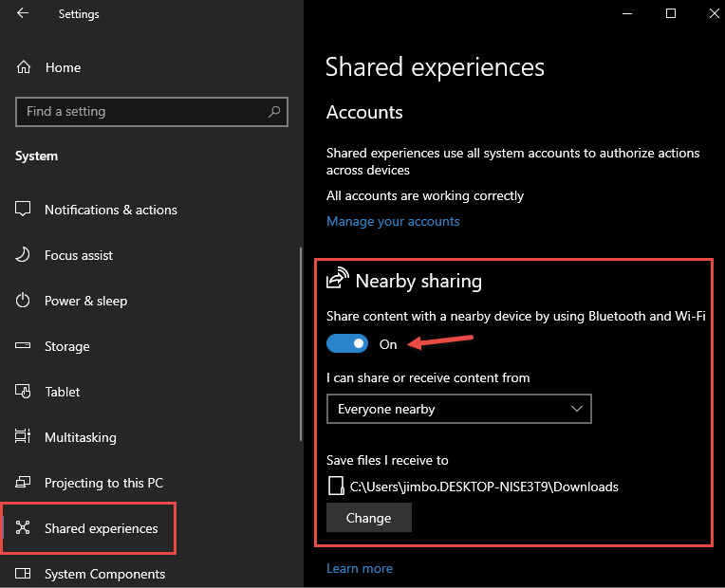
Task: Click the Shared experiences cross icon
Action: pyautogui.click(x=23, y=527)
